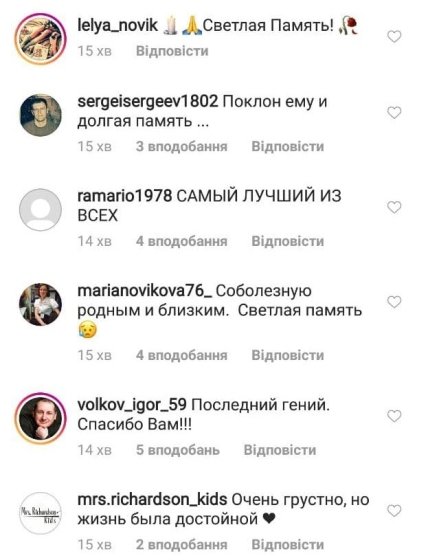Screen dimensions: 428x560
Task: Open mrs.richardson_kids logo avatar
Action: pos(40,513)
